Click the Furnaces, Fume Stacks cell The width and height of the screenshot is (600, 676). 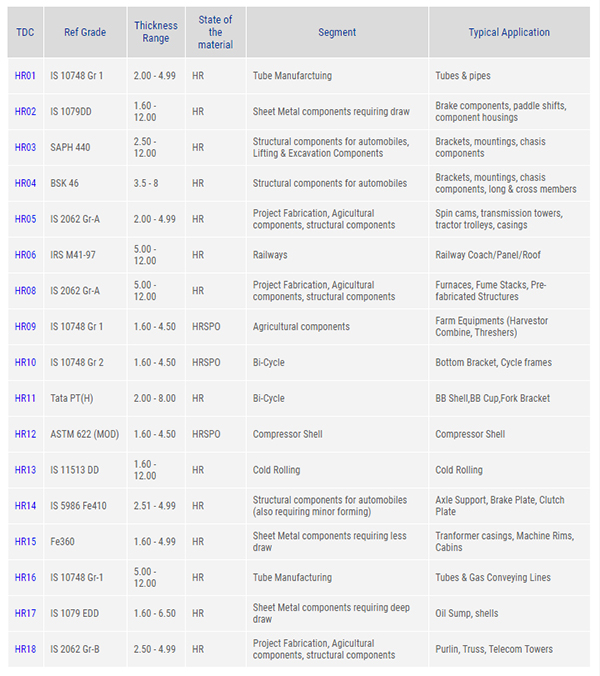pyautogui.click(x=509, y=291)
